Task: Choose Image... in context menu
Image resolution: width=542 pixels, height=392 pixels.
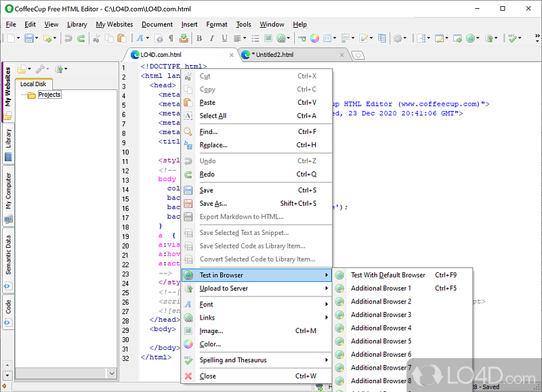Action: click(x=257, y=331)
